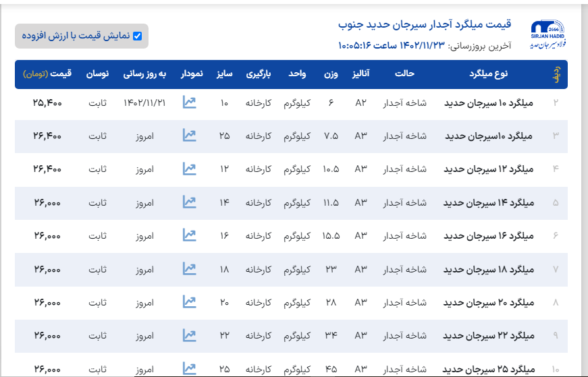Image resolution: width=588 pixels, height=377 pixels.
Task: Show chart for میلگرد 16 سیرجان حدید
Action: pyautogui.click(x=189, y=235)
